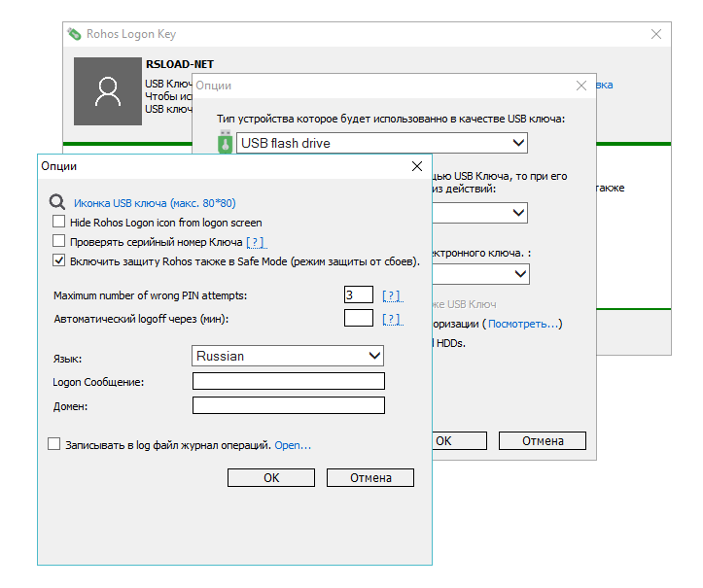Click OK in the back Опции dialog

(460, 441)
